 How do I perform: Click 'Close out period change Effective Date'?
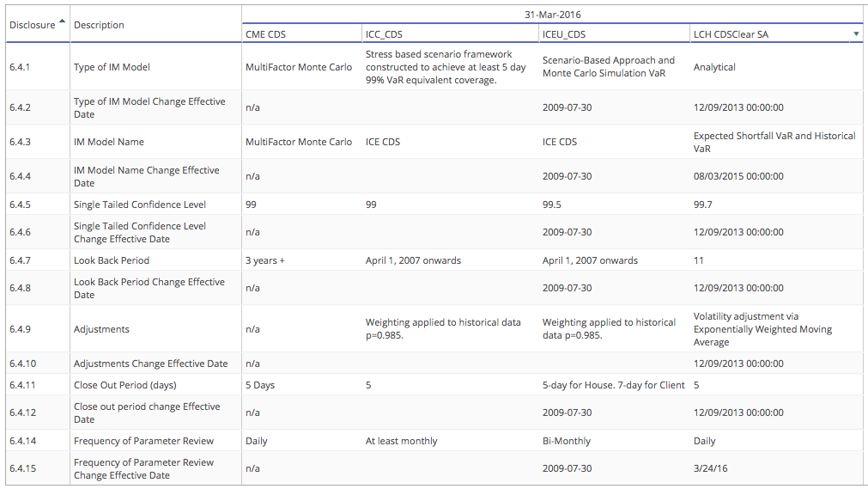pyautogui.click(x=147, y=413)
